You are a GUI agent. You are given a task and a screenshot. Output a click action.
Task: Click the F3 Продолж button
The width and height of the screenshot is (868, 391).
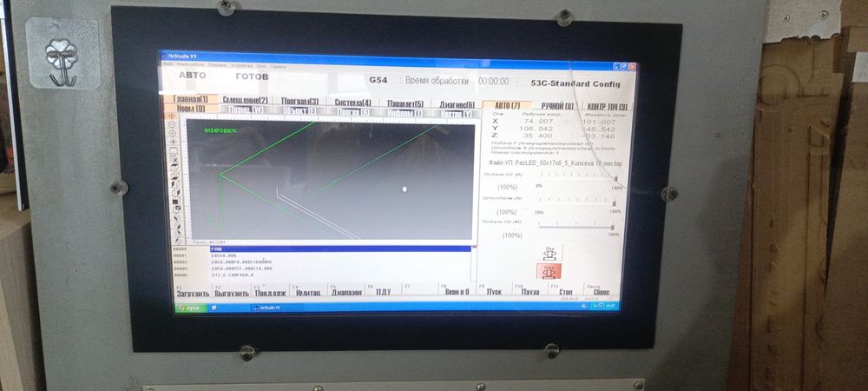(x=270, y=291)
